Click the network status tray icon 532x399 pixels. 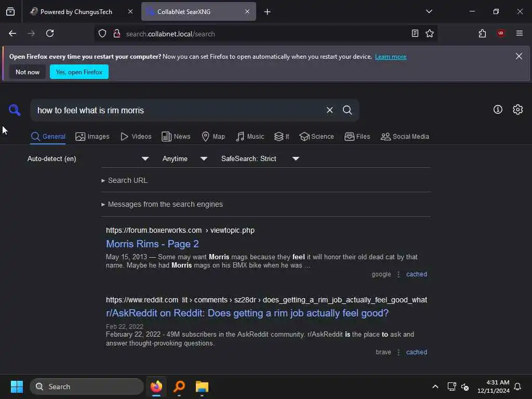point(451,387)
